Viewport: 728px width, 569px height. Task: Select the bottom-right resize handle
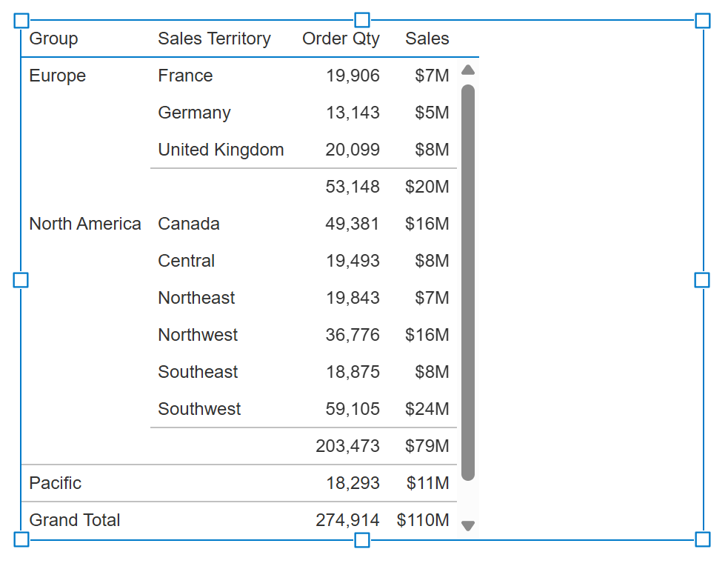click(x=701, y=539)
